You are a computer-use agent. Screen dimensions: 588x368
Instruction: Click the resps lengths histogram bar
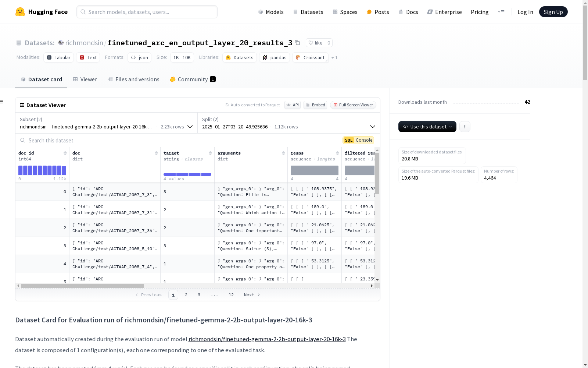(x=315, y=170)
